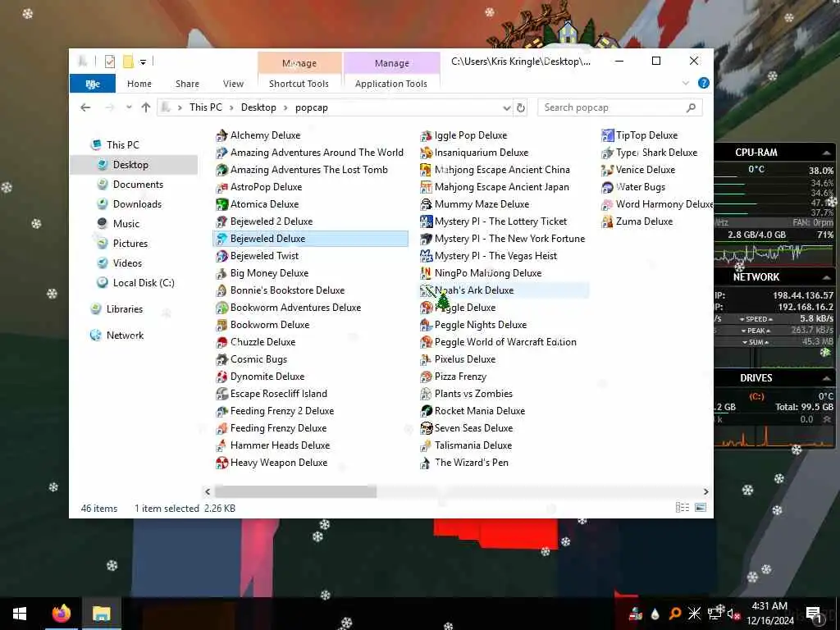Click the Dynomite Deluxe icon
This screenshot has width=840, height=630.
pos(221,377)
